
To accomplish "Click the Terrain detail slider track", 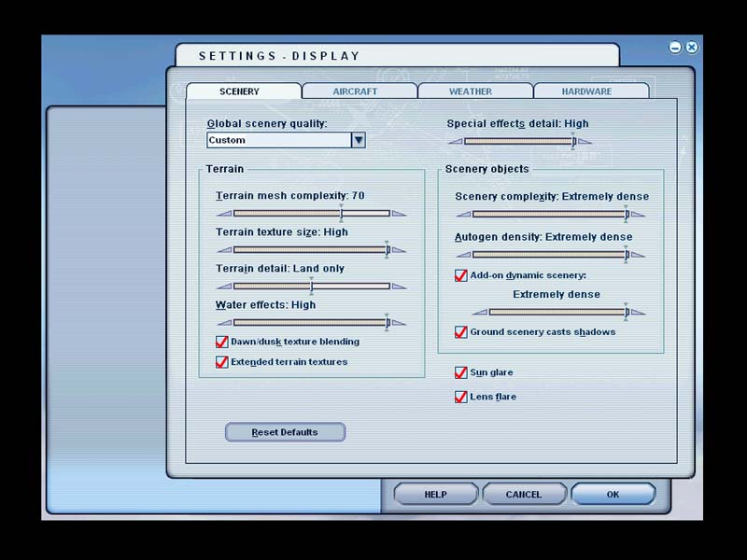I will (312, 287).
